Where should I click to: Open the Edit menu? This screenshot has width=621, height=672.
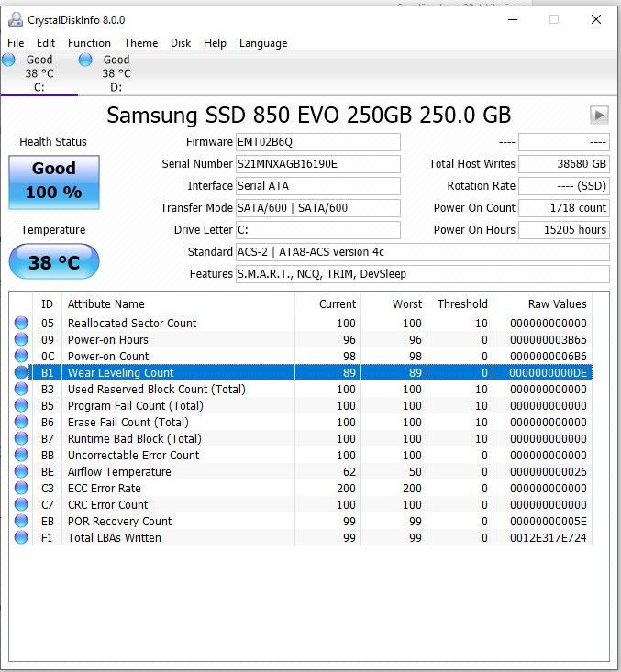(46, 43)
